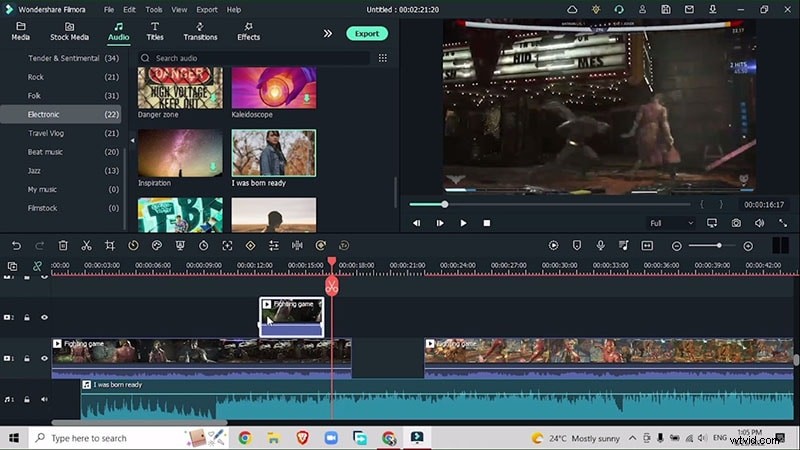Open the Beat music category
Image resolution: width=800 pixels, height=450 pixels.
tap(61, 152)
